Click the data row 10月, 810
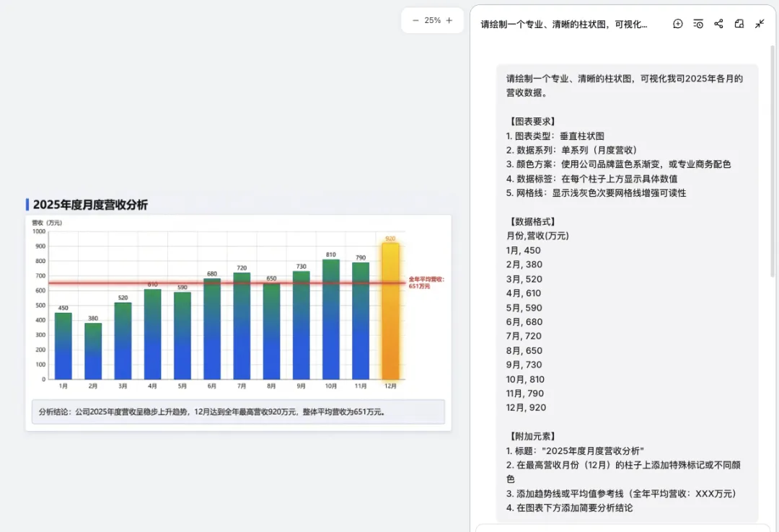Viewport: 779px width, 532px height. tap(525, 379)
